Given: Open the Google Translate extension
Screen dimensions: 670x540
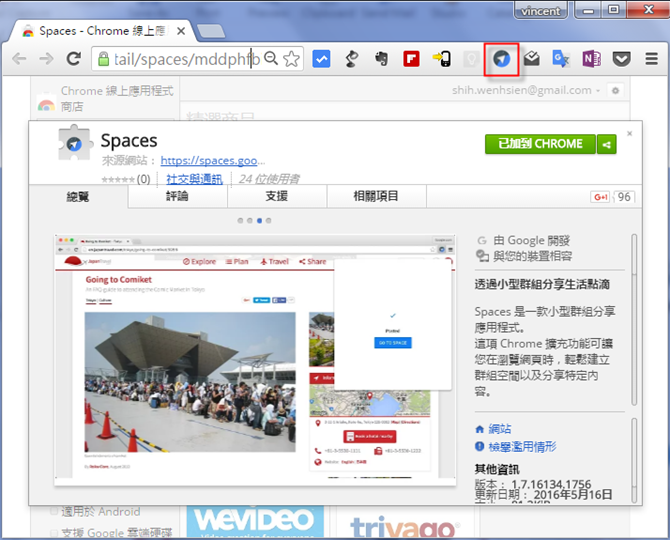Looking at the screenshot, I should [561, 59].
